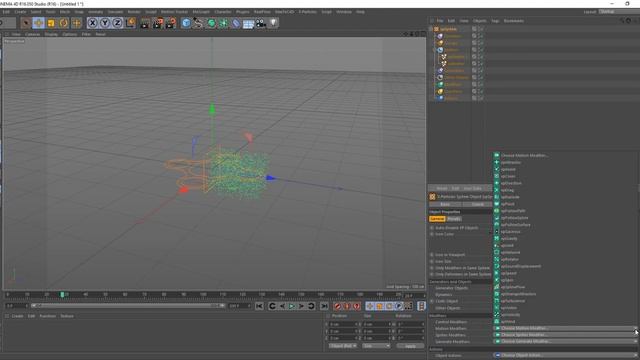640x360 pixels.
Task: Choose xpTurbulence from the modifier list
Action: 513,301
